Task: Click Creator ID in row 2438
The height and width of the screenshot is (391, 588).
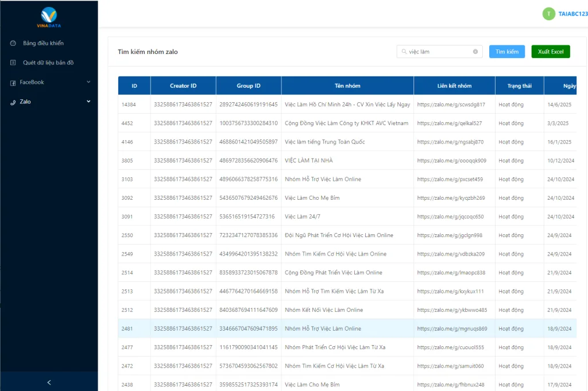Action: point(183,385)
